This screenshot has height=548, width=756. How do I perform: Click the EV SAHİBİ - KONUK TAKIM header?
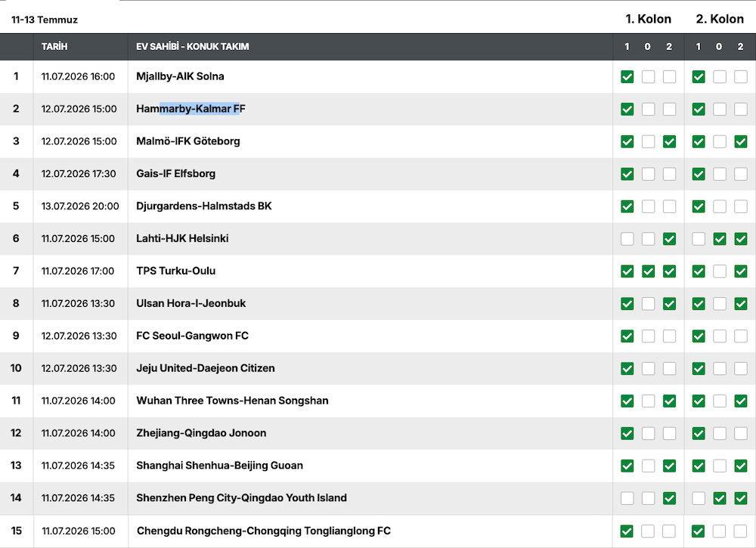(192, 47)
